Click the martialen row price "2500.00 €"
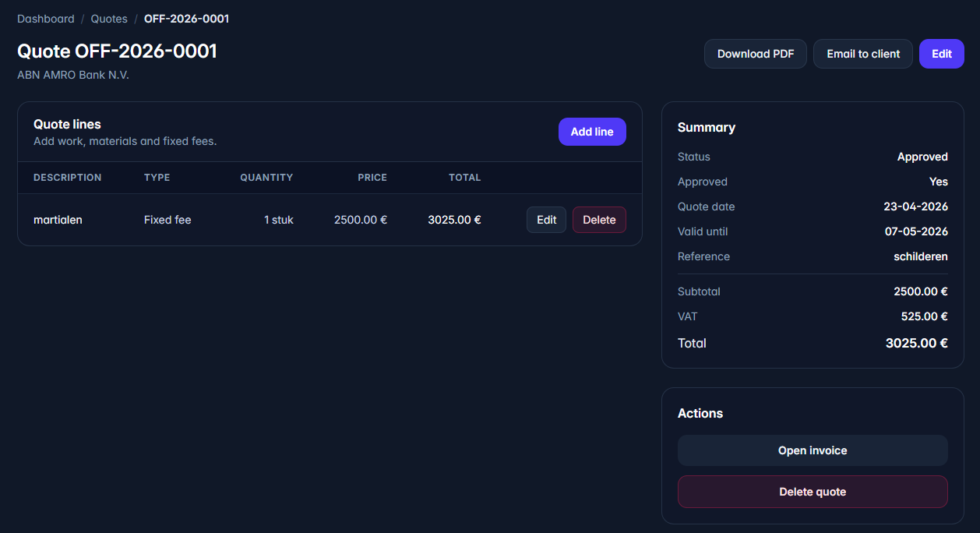The height and width of the screenshot is (533, 980). tap(361, 220)
